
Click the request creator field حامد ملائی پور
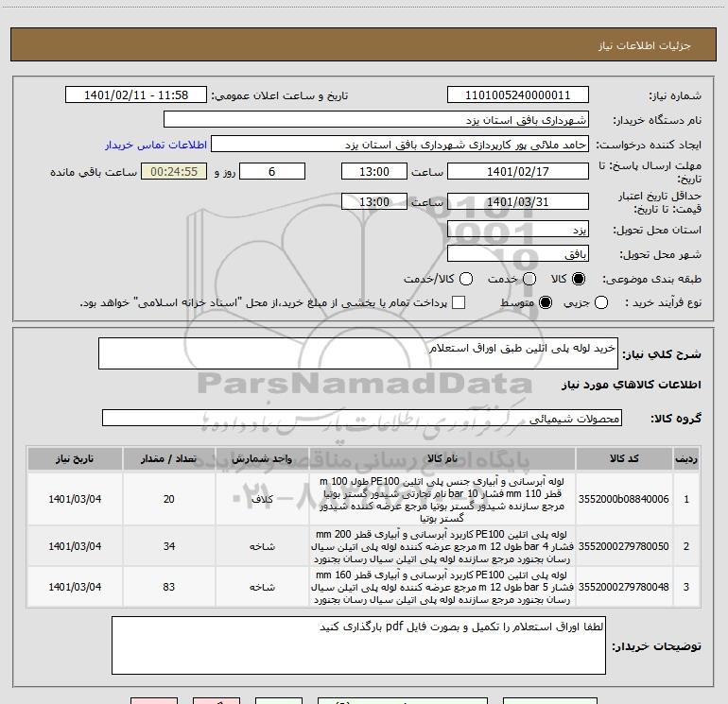[400, 145]
